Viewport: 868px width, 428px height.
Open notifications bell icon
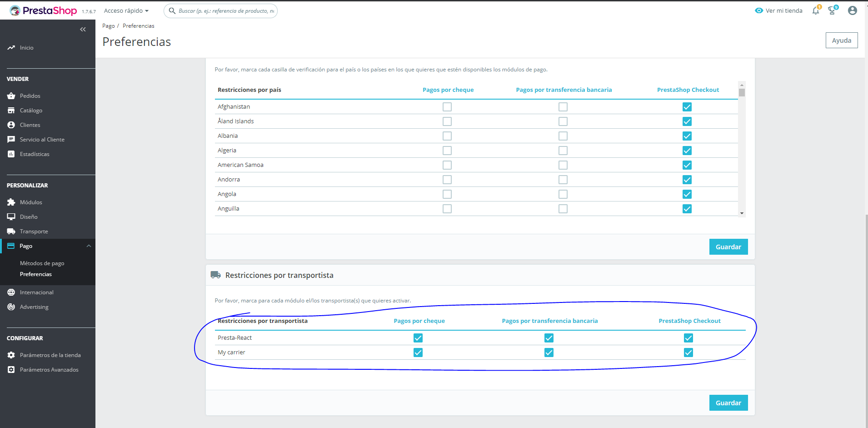pyautogui.click(x=816, y=10)
